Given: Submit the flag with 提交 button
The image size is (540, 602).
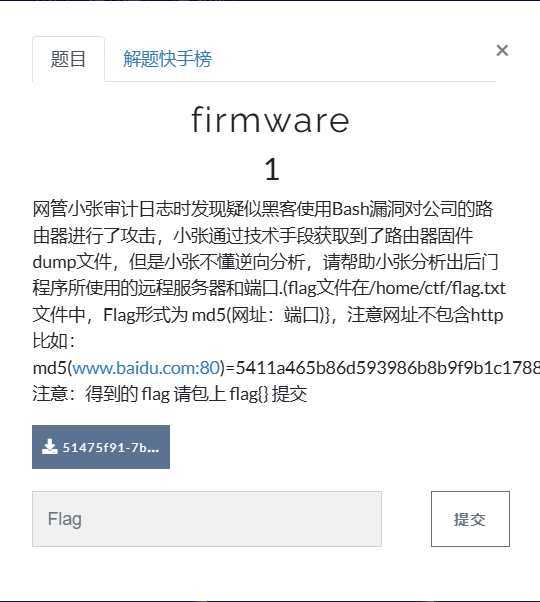Looking at the screenshot, I should point(470,519).
